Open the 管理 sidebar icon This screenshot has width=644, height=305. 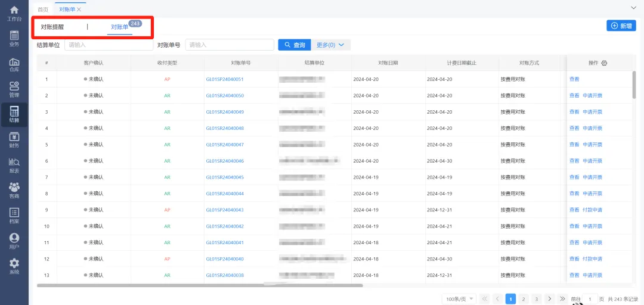click(x=14, y=89)
